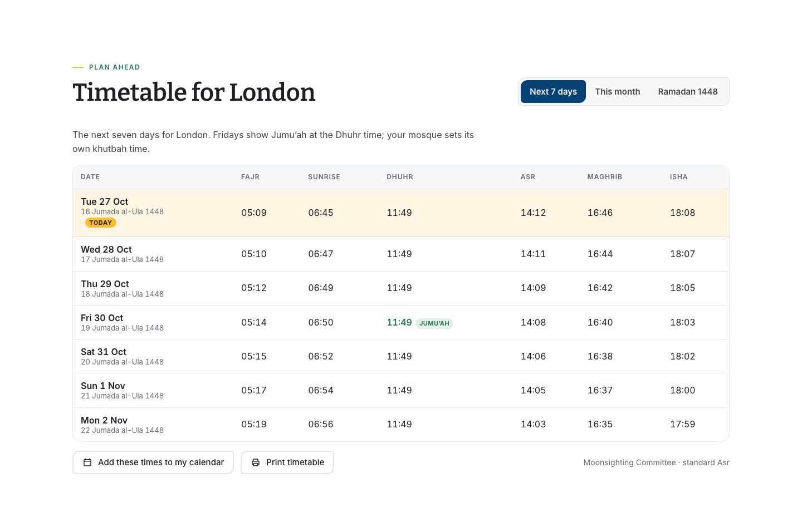Click the green Friday Dhuhr time 11:49

click(399, 322)
